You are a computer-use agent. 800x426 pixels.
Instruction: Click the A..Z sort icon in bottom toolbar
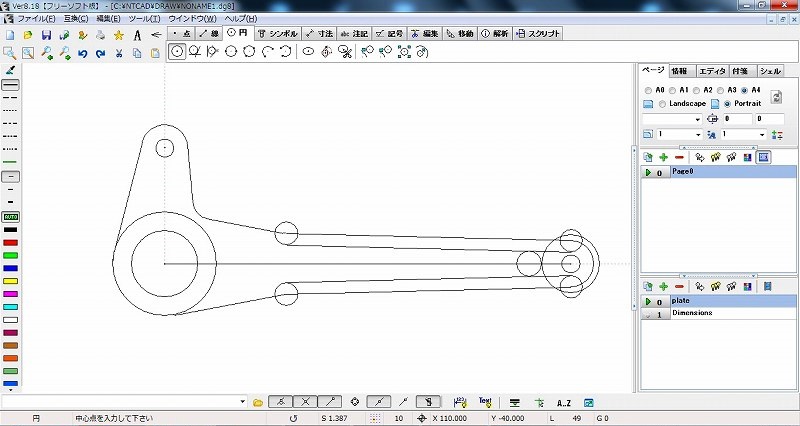click(563, 401)
